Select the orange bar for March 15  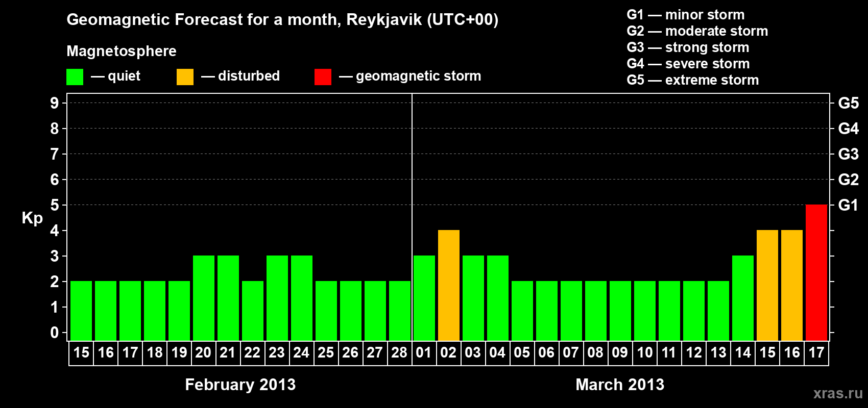click(x=767, y=285)
